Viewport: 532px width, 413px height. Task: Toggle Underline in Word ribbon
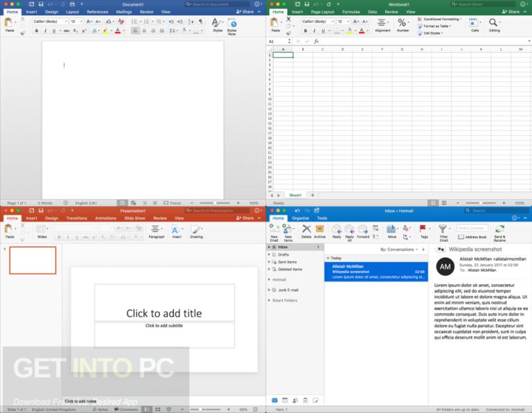point(53,31)
